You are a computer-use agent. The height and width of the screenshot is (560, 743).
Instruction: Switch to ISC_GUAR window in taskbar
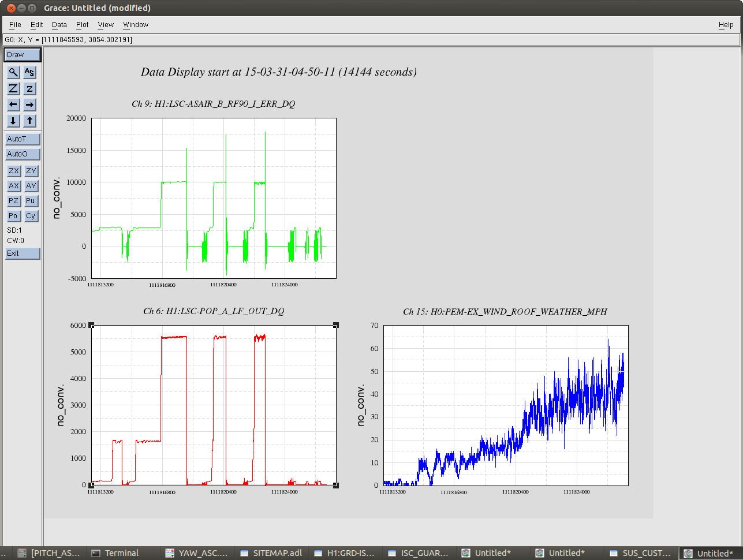pyautogui.click(x=419, y=553)
